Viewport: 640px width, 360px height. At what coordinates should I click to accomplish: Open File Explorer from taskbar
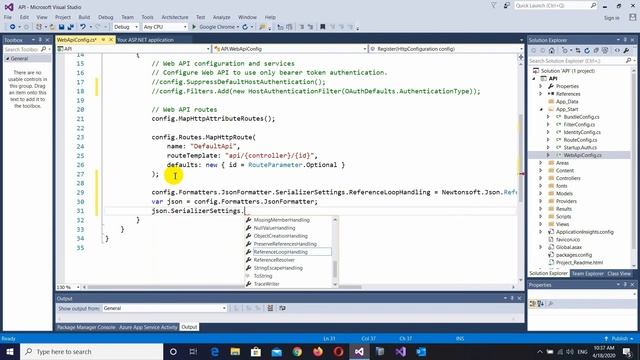pyautogui.click(x=235, y=351)
